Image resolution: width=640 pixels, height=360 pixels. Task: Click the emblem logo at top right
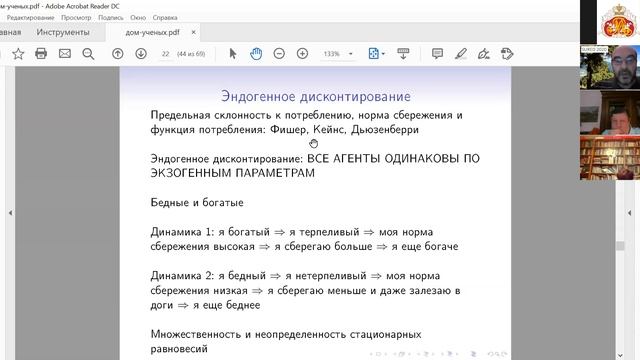click(x=619, y=21)
